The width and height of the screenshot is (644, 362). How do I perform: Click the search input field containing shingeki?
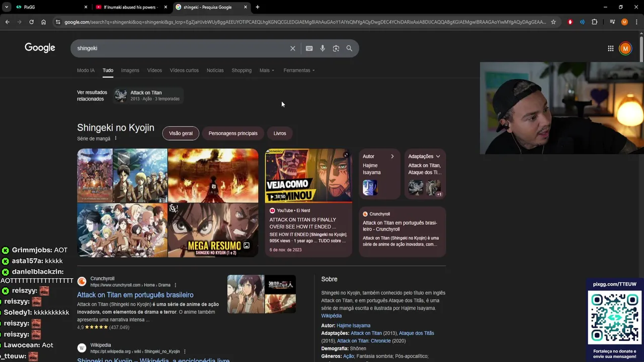click(x=181, y=48)
